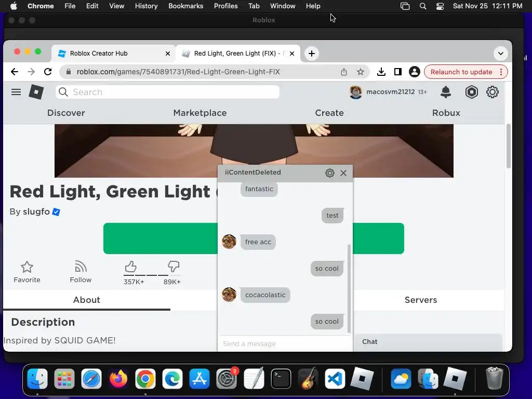
Task: Click the page vertical scrollbar
Action: (x=508, y=146)
